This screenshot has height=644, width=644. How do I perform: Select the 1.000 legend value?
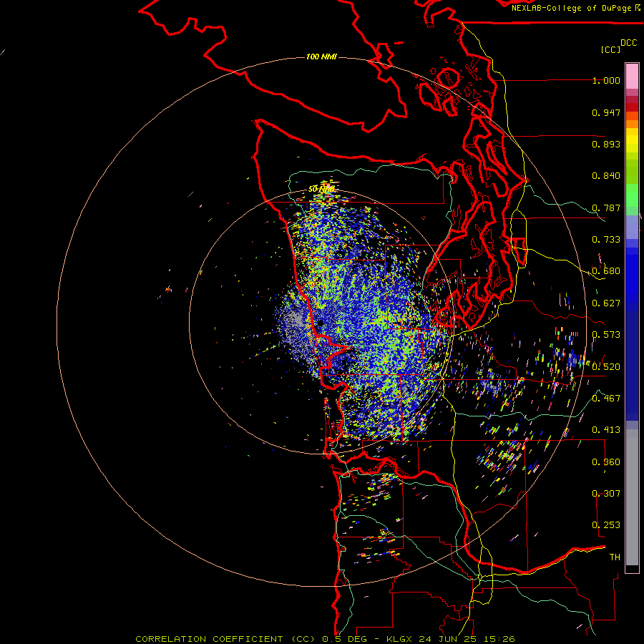tap(606, 80)
